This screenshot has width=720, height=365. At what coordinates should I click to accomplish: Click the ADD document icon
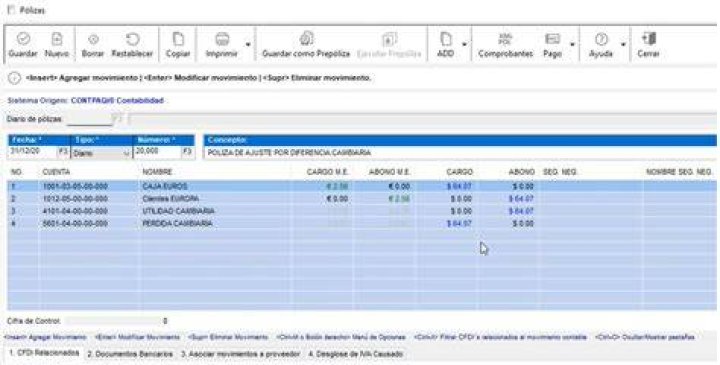445,39
